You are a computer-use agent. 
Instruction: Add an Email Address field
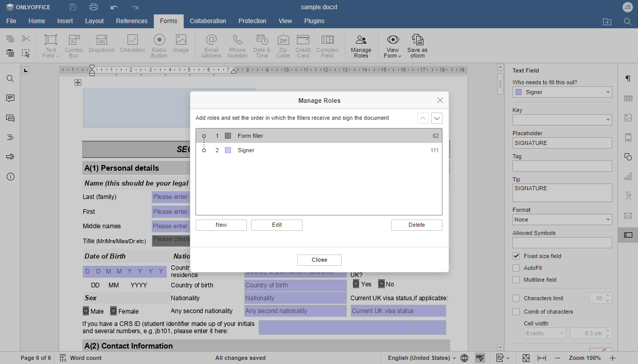211,45
